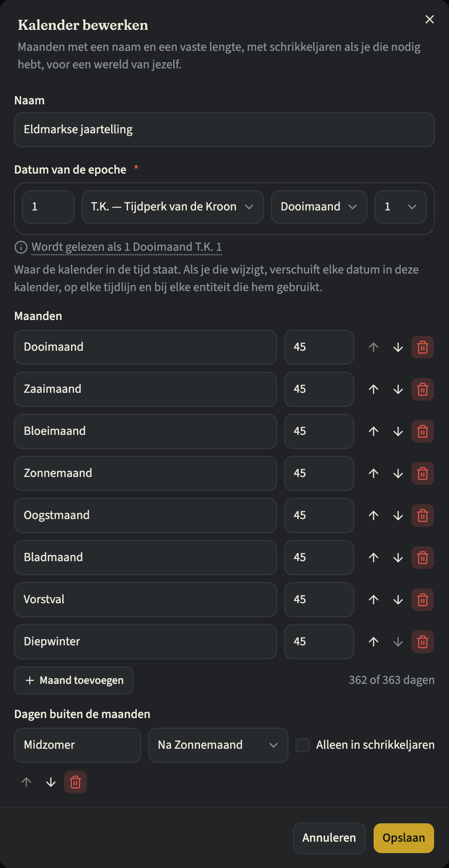Move Bloeimaand down one position
449x868 pixels.
[398, 431]
